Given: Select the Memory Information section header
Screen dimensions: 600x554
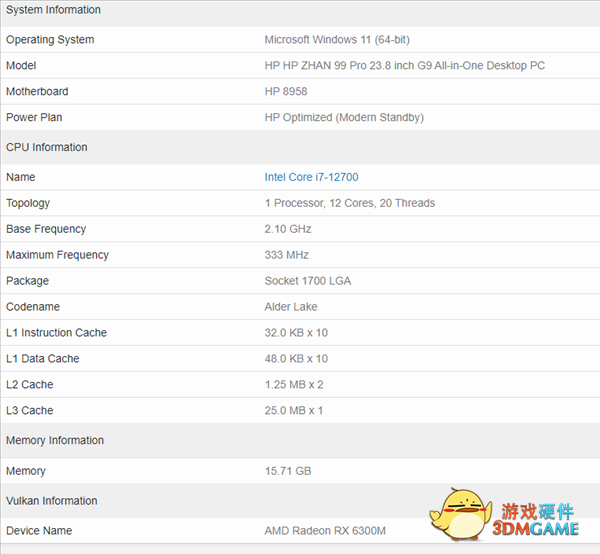Looking at the screenshot, I should coord(55,440).
